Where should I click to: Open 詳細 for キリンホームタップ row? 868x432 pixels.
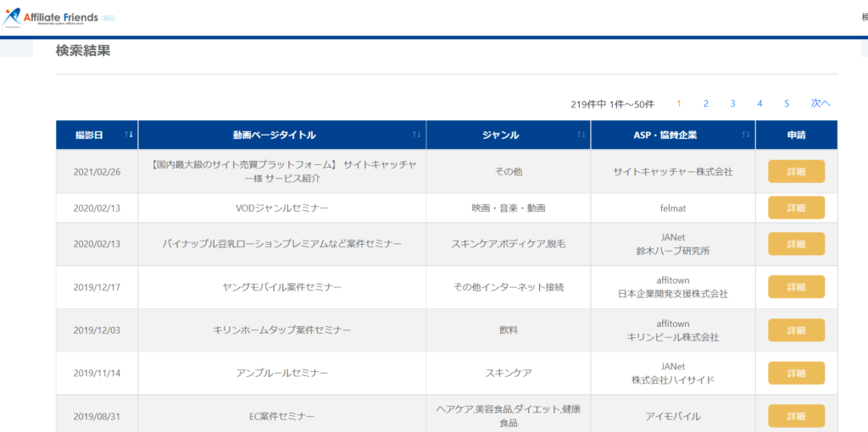(x=796, y=330)
